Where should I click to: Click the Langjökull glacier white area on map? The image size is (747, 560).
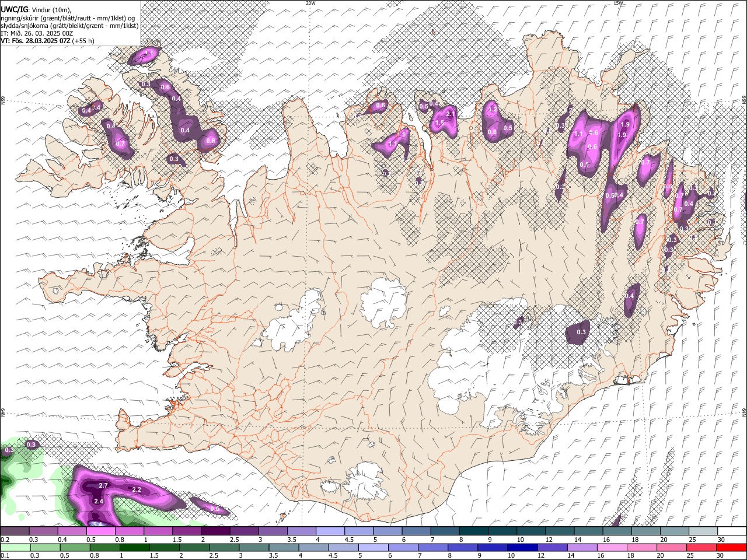pos(292,321)
